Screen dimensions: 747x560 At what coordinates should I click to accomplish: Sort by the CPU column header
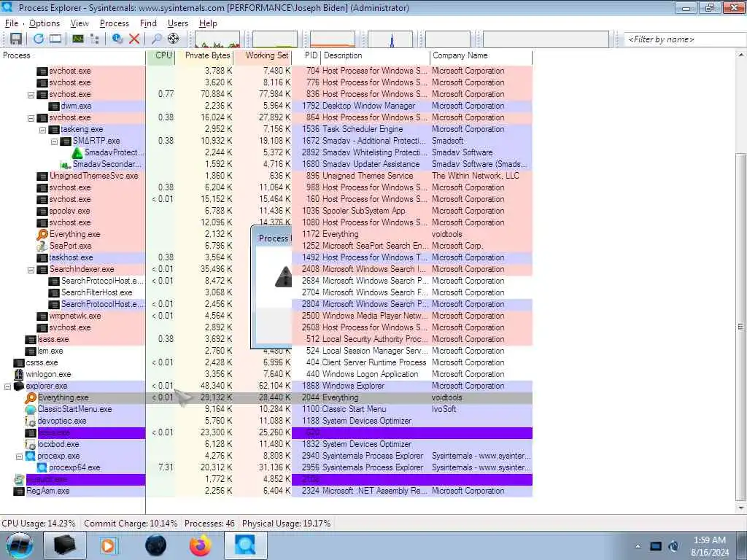point(160,55)
